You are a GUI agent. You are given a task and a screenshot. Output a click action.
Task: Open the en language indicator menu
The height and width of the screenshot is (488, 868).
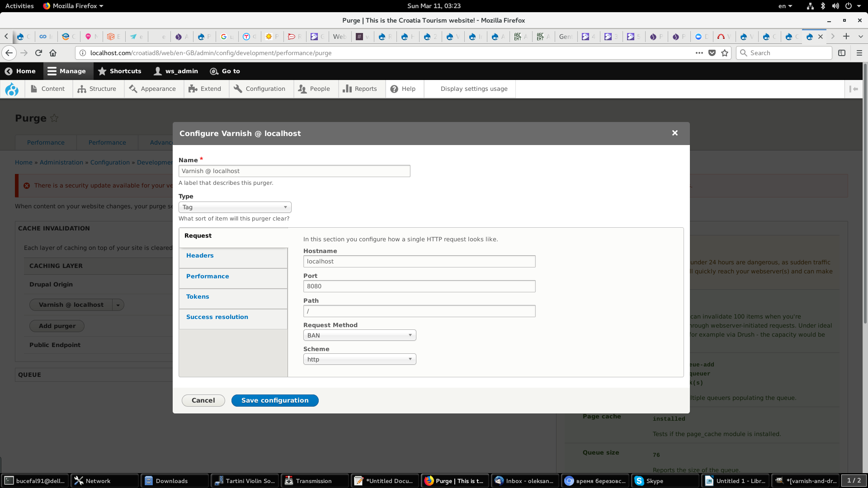tap(785, 6)
